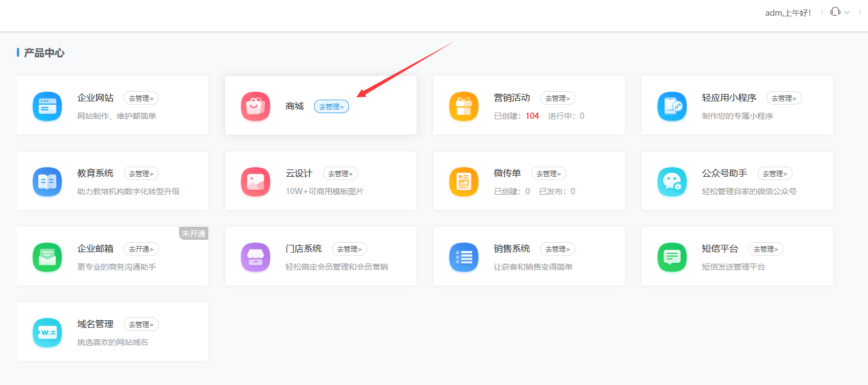Click the 短信平台 message icon

click(x=672, y=257)
